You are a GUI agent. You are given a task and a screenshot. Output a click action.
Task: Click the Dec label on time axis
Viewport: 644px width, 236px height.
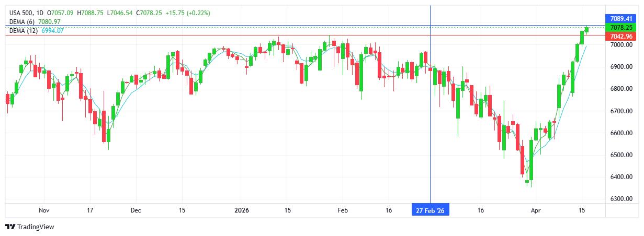(x=135, y=210)
